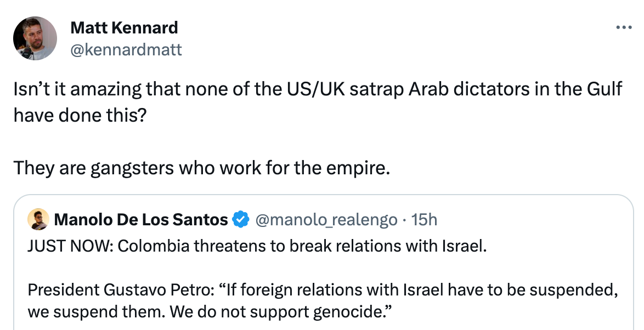The height and width of the screenshot is (330, 644).
Task: Click the Matt Kennard display name
Action: [x=124, y=27]
